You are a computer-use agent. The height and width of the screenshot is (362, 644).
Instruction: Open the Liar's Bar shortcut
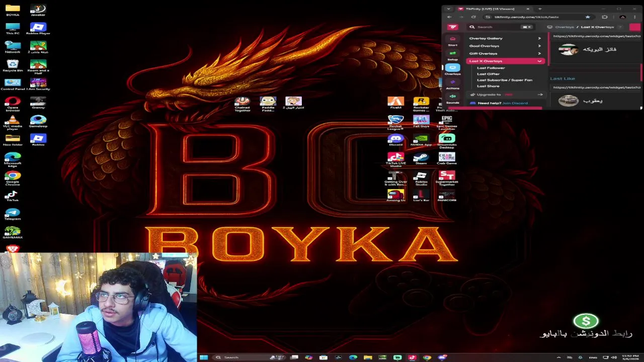pyautogui.click(x=421, y=196)
